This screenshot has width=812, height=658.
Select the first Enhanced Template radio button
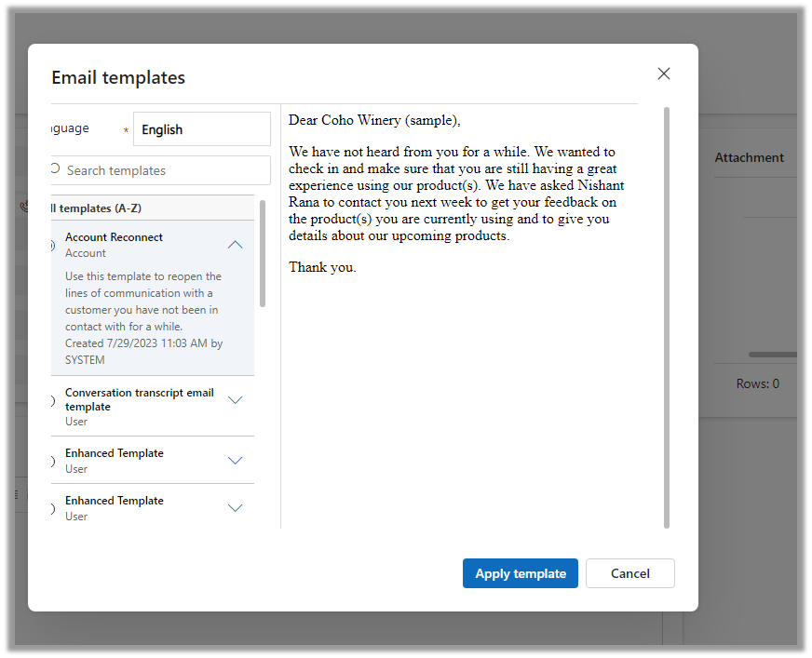click(x=53, y=461)
